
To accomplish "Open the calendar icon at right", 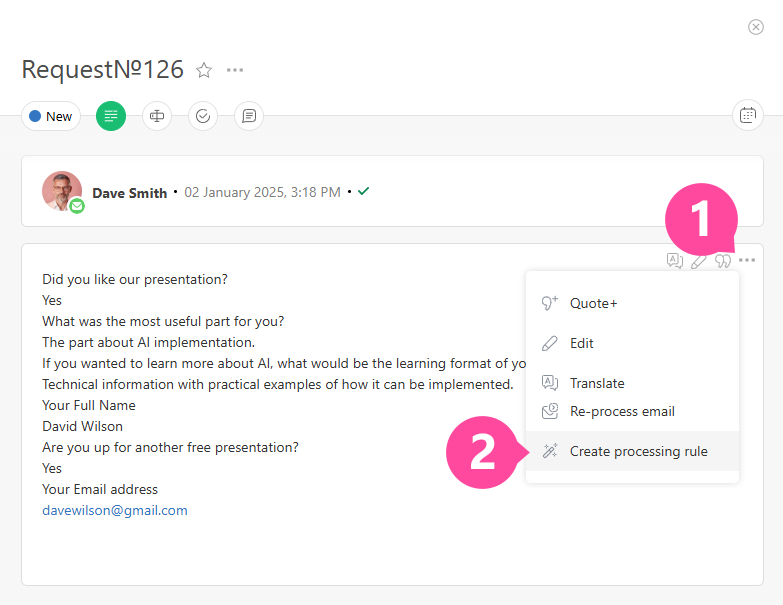I will [747, 115].
